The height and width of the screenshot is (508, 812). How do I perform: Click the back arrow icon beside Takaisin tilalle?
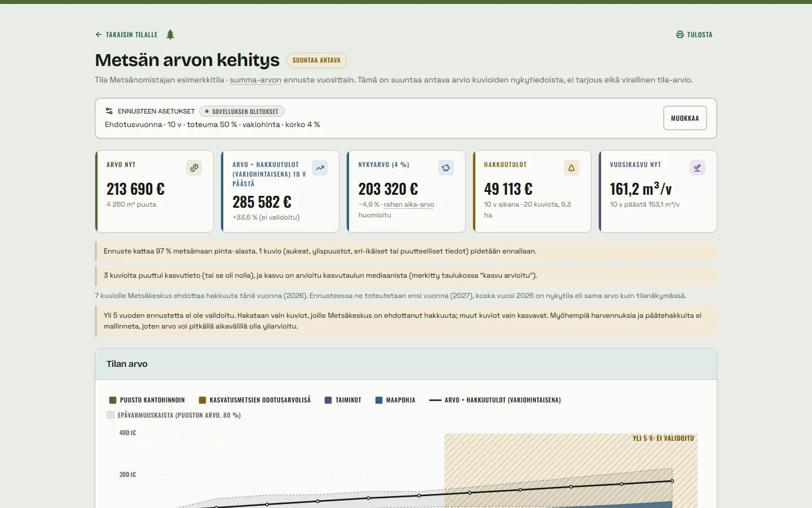[99, 34]
